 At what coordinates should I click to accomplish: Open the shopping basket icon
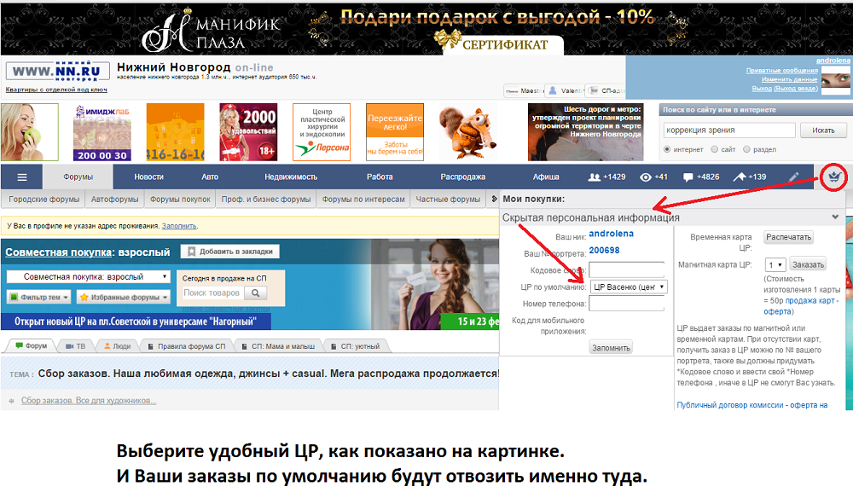point(833,177)
